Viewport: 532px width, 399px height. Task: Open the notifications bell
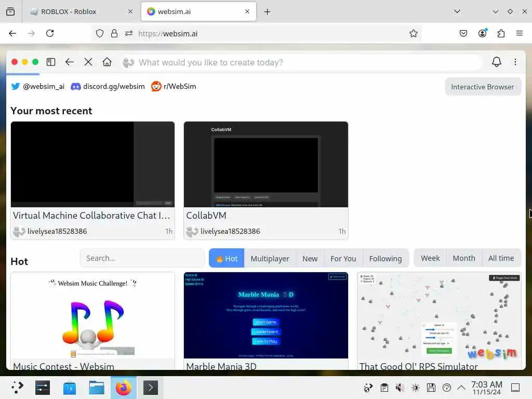click(496, 62)
